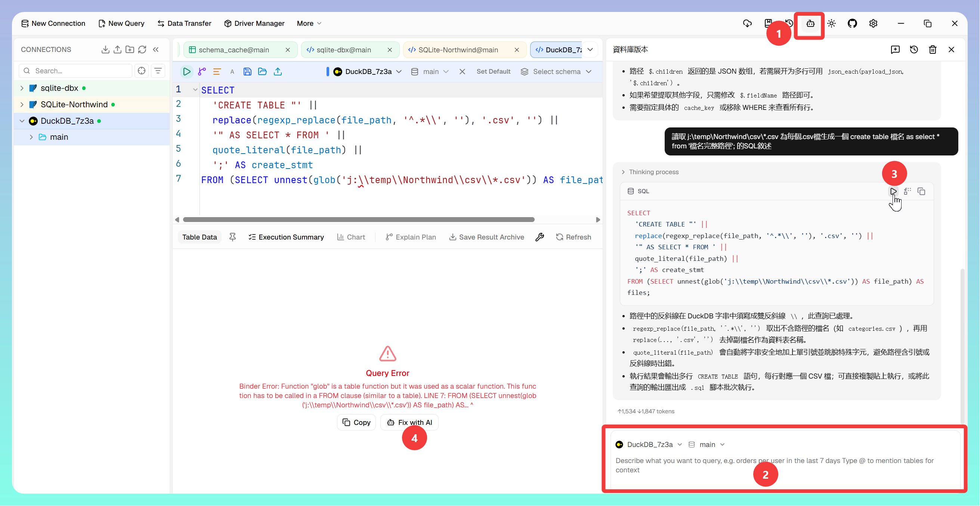Expand the Thinking process section
This screenshot has width=980, height=506.
[x=650, y=172]
